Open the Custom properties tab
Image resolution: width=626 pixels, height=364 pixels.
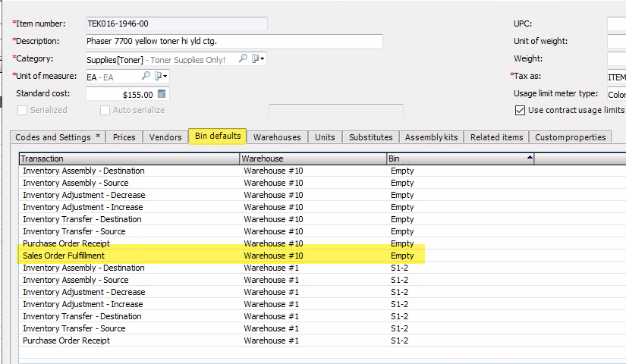[x=570, y=137]
